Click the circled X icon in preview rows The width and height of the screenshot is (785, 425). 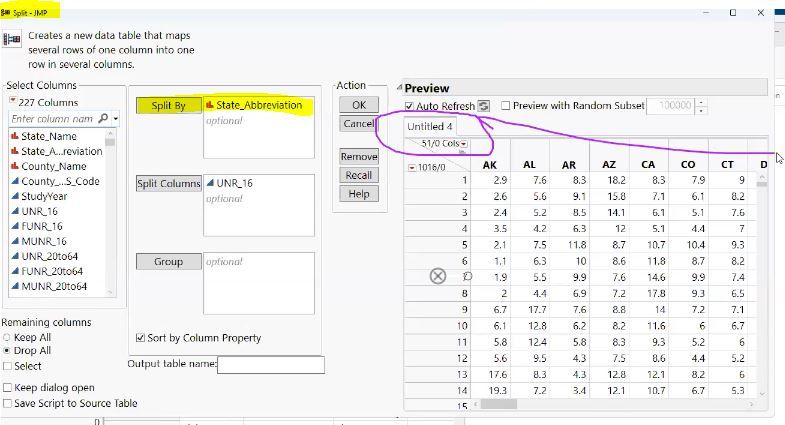coord(437,276)
